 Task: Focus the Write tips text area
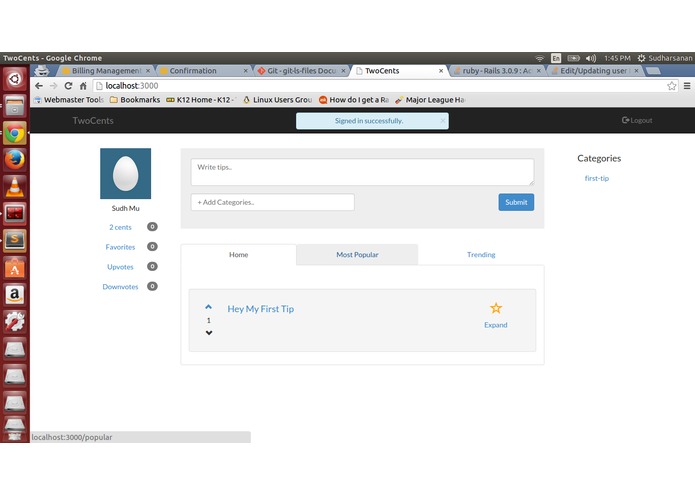coord(363,172)
